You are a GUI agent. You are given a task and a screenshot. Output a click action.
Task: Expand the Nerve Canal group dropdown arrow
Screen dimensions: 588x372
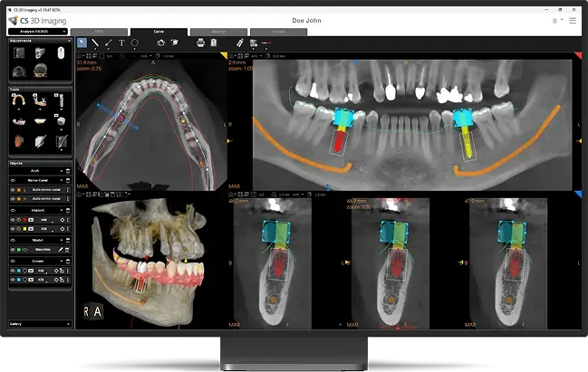[62, 180]
